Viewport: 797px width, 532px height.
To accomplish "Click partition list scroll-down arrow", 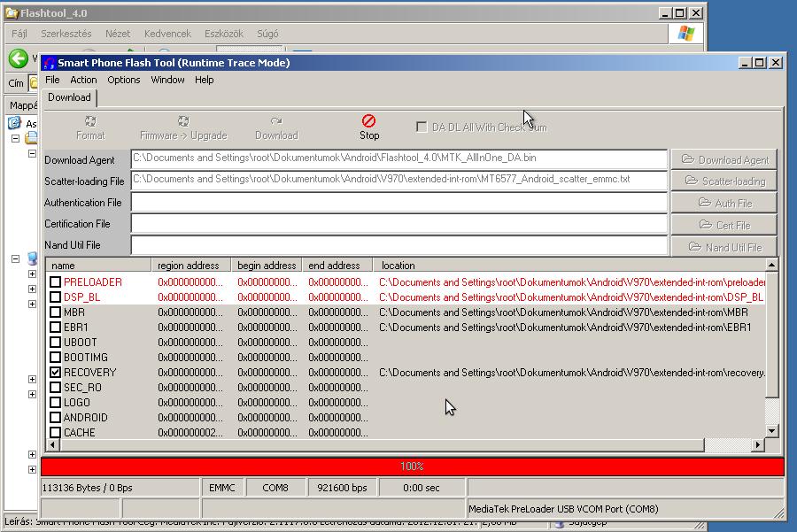I will 771,431.
